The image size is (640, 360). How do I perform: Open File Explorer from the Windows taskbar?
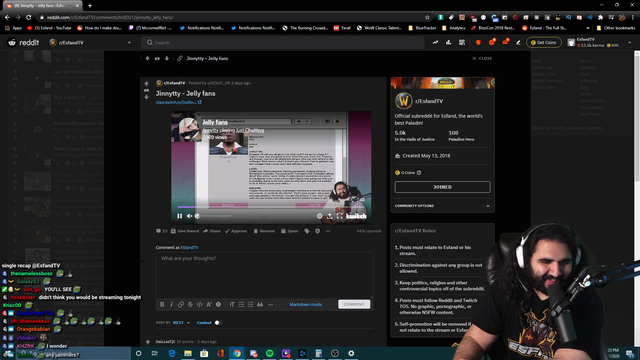click(188, 353)
